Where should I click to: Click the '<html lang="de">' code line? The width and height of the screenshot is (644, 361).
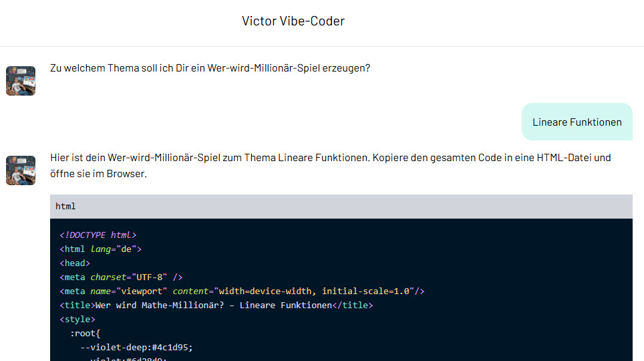pos(100,249)
